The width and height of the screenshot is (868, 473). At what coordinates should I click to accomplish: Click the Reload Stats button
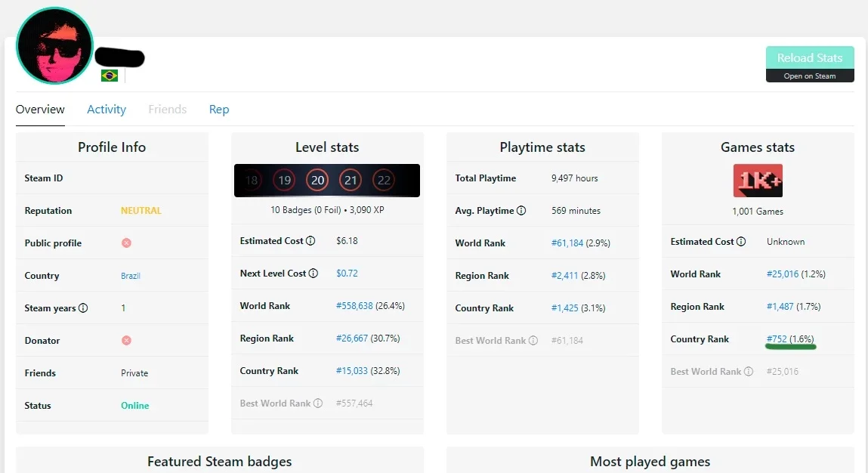tap(810, 57)
